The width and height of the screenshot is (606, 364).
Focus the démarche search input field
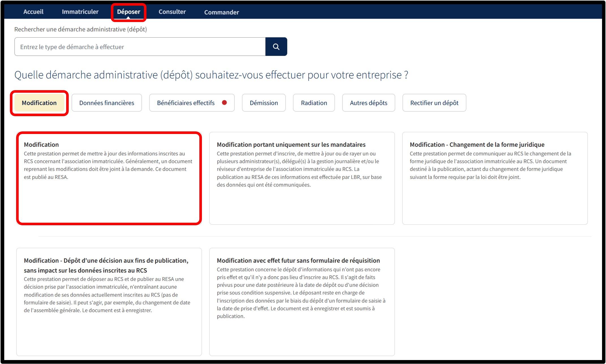click(140, 47)
